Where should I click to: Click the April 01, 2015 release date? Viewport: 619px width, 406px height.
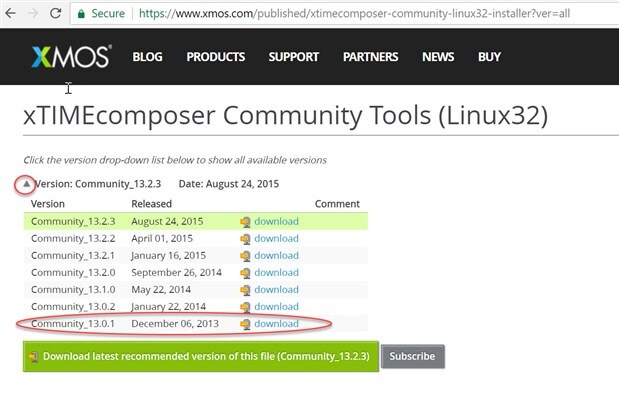click(x=162, y=238)
